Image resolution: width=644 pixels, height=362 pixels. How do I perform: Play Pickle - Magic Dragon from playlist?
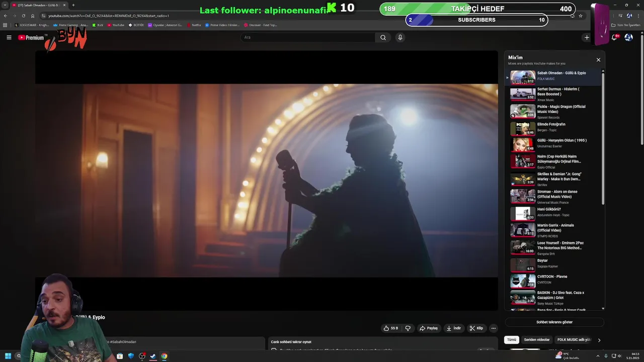click(x=552, y=112)
